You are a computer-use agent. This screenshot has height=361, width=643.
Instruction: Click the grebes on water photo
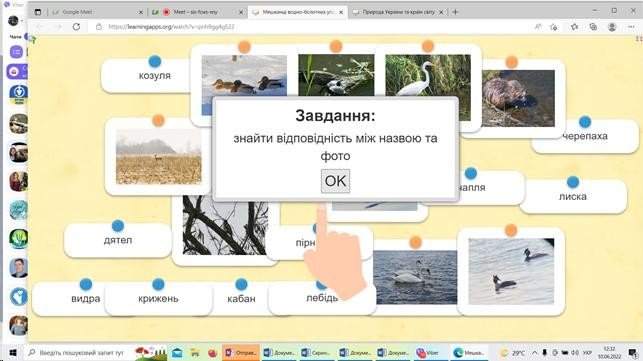511,271
